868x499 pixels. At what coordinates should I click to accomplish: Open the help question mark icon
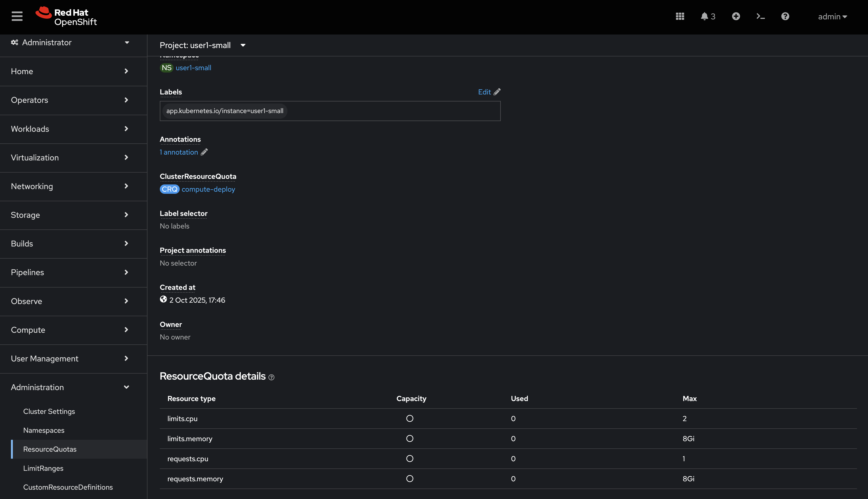[785, 16]
